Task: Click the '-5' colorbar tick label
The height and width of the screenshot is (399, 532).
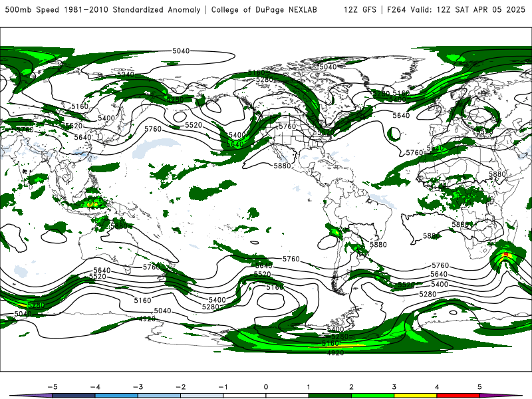Action: [x=53, y=387]
